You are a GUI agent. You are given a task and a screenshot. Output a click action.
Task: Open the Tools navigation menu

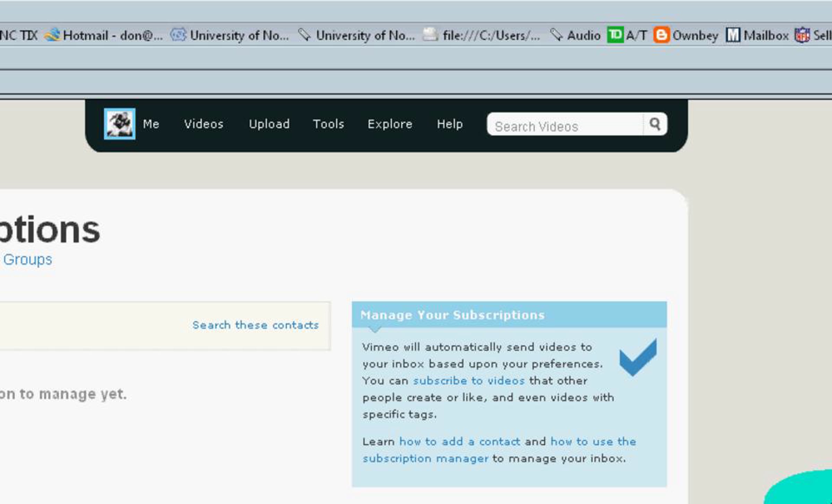pyautogui.click(x=328, y=124)
